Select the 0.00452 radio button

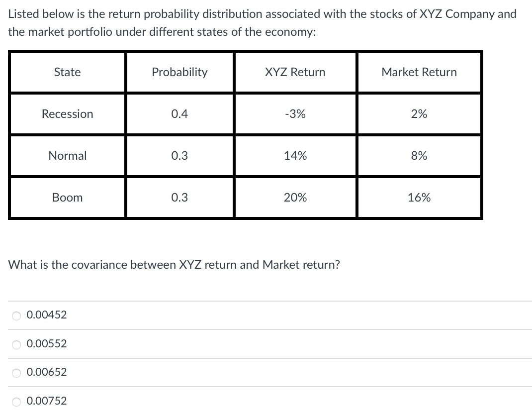pos(16,315)
